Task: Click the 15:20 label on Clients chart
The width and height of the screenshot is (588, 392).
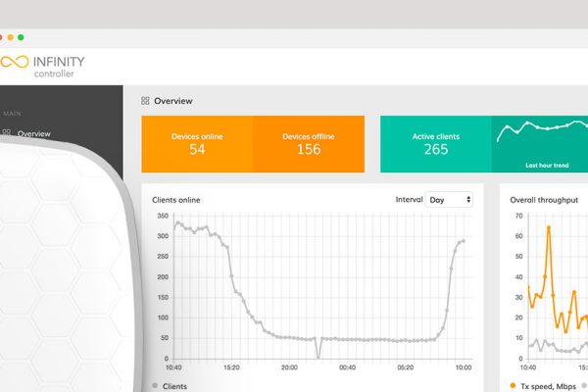Action: (x=231, y=367)
